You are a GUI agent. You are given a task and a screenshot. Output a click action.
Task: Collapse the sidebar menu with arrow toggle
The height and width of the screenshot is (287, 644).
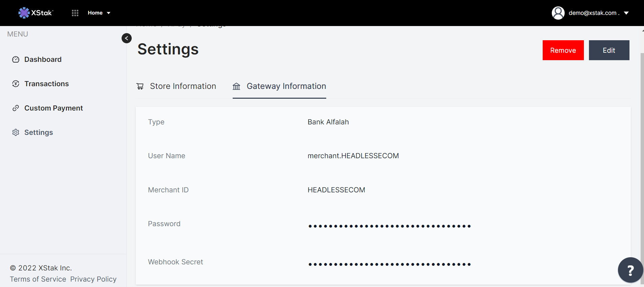[127, 38]
